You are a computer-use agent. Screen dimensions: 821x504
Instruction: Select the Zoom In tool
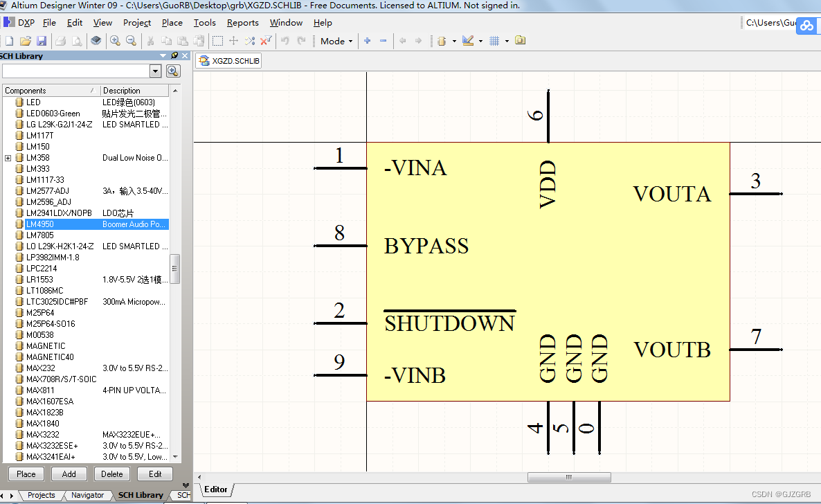115,41
